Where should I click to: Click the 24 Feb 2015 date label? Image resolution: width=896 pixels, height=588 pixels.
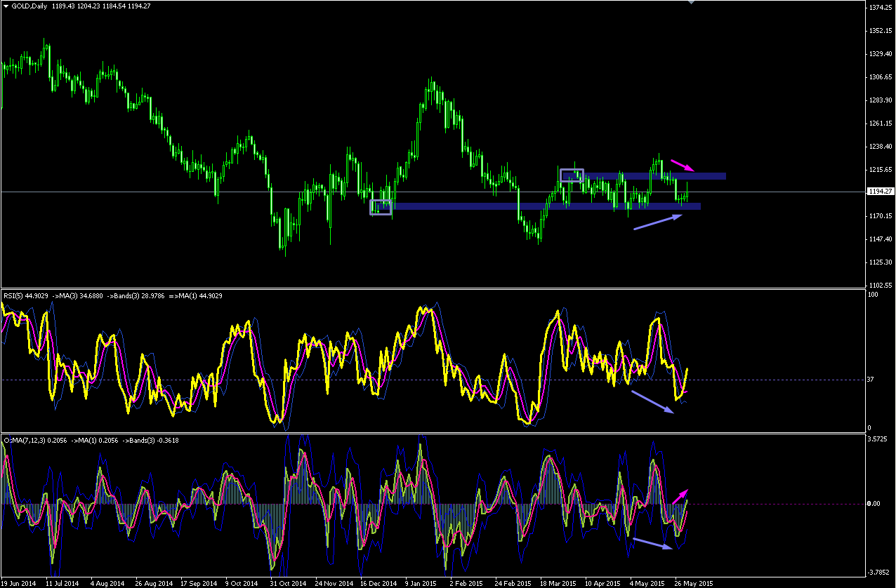click(512, 582)
